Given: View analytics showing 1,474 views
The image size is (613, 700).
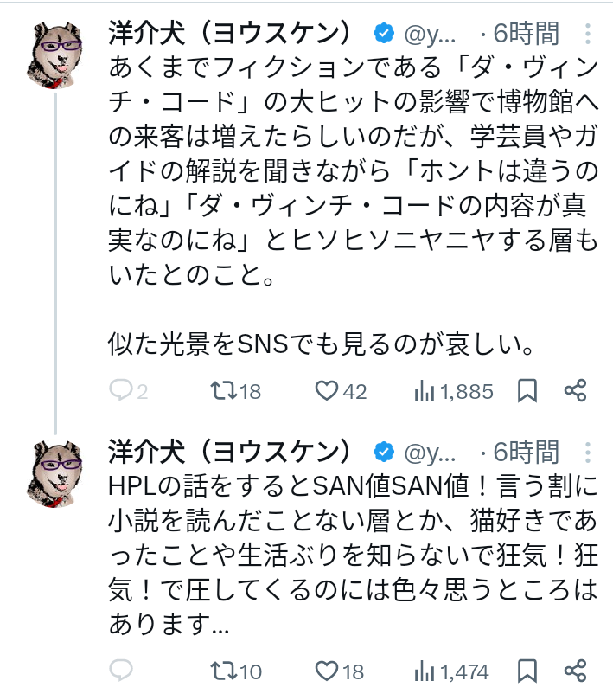Looking at the screenshot, I should click(425, 671).
